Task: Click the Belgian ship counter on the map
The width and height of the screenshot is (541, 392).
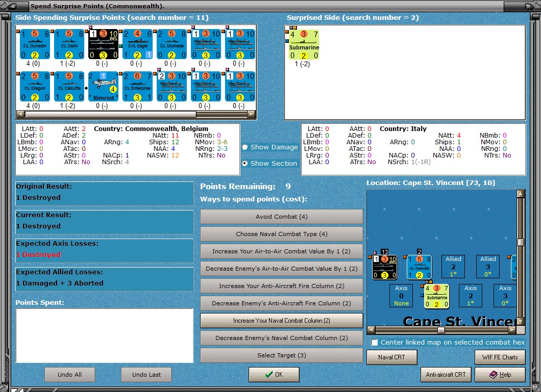Action: pos(385,267)
